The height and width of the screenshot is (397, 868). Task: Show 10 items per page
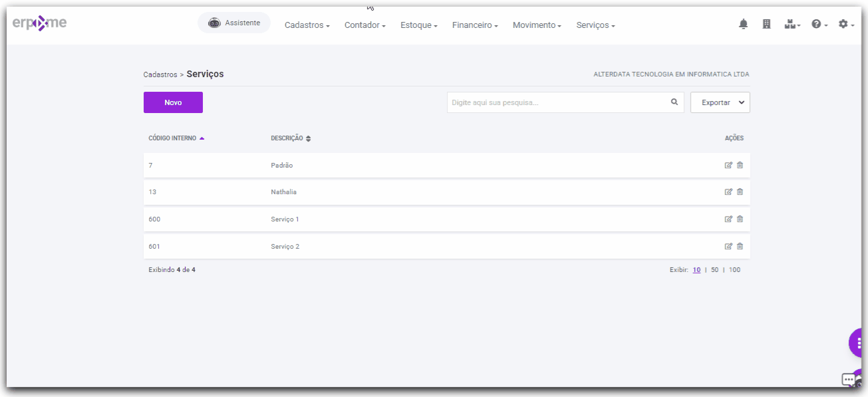[696, 270]
